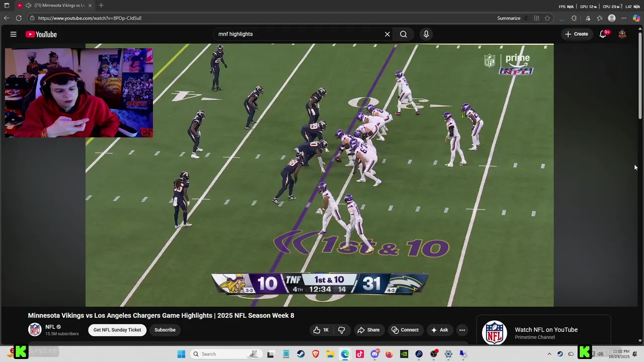Click the Connect button
The width and height of the screenshot is (644, 362).
tap(405, 330)
